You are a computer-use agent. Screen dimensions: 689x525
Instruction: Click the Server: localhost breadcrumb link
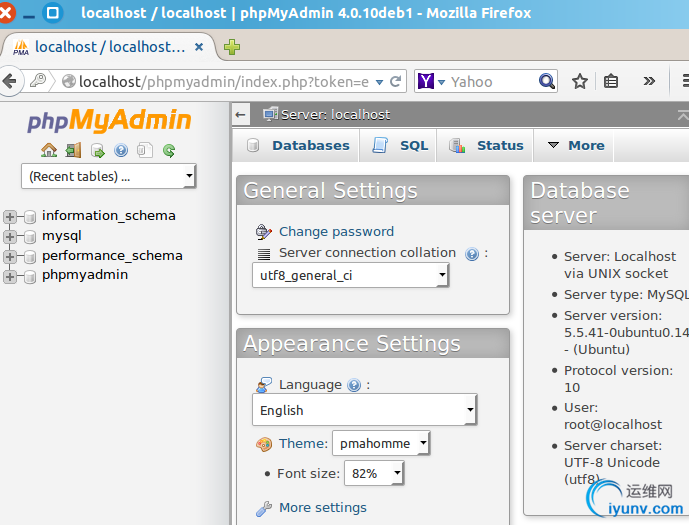[x=336, y=115]
